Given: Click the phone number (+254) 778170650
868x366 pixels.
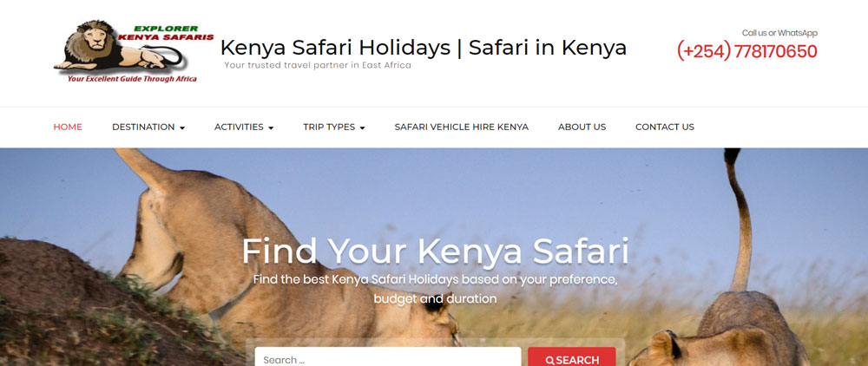Looking at the screenshot, I should pyautogui.click(x=746, y=51).
